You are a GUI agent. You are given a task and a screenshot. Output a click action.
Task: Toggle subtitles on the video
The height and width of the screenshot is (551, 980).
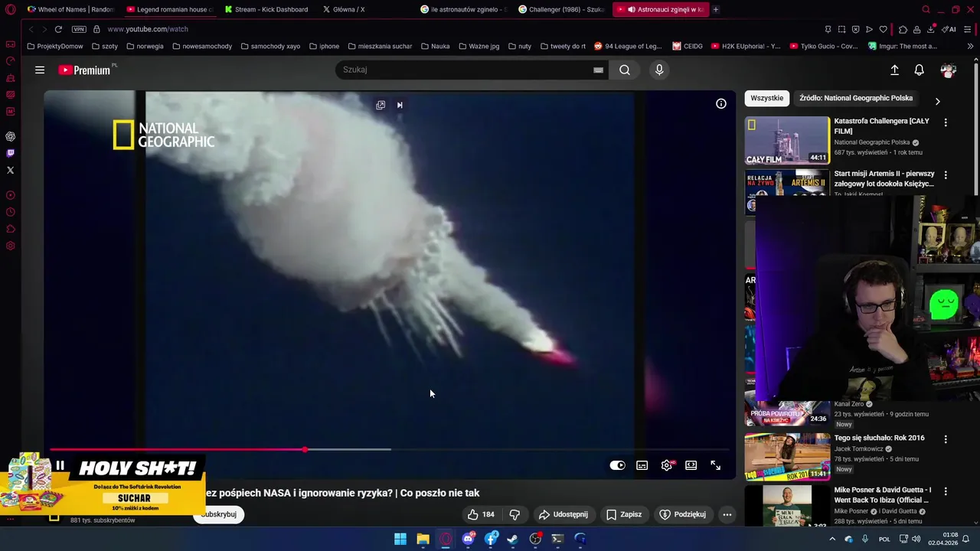click(642, 465)
